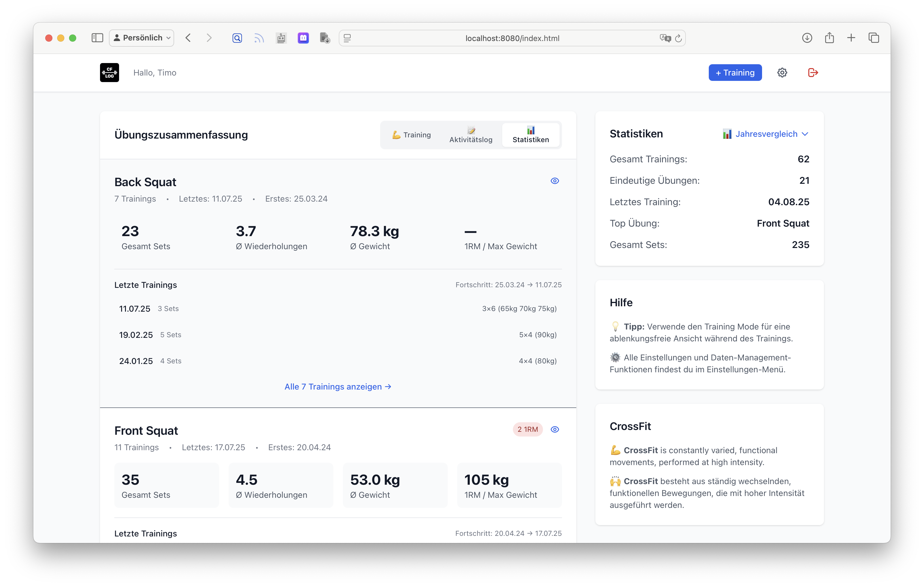Click the Safari downloads icon
This screenshot has height=587, width=924.
pyautogui.click(x=807, y=38)
